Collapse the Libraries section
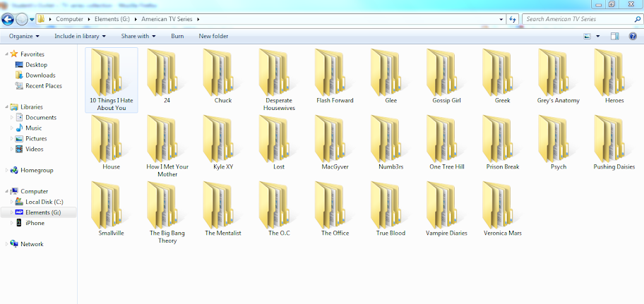The height and width of the screenshot is (304, 644). [x=6, y=107]
